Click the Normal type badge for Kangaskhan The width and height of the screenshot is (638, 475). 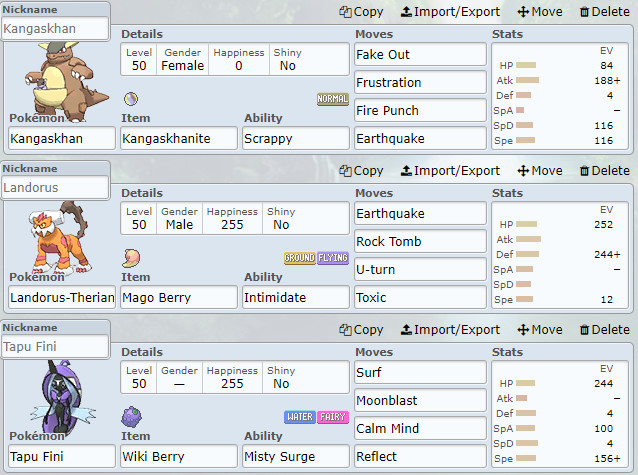[333, 99]
